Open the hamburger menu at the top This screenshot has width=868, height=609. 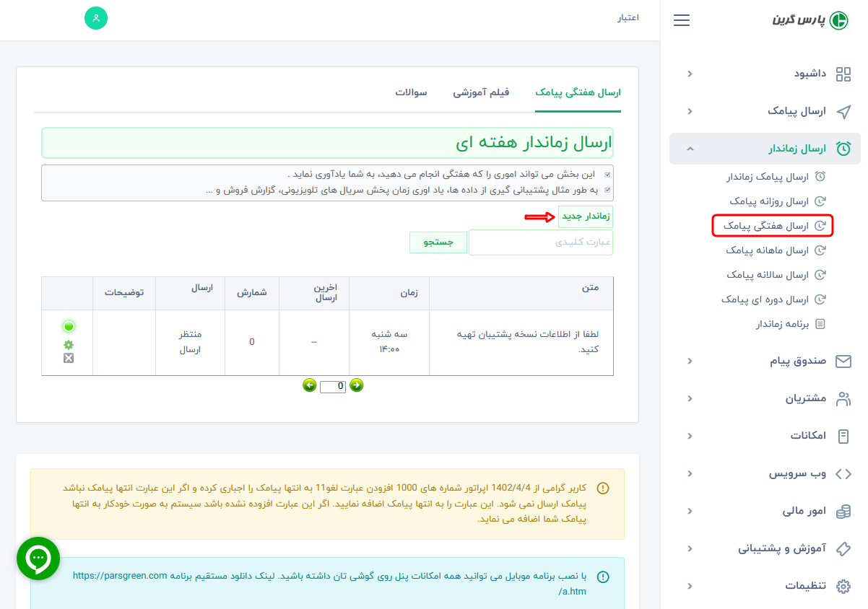tap(681, 20)
